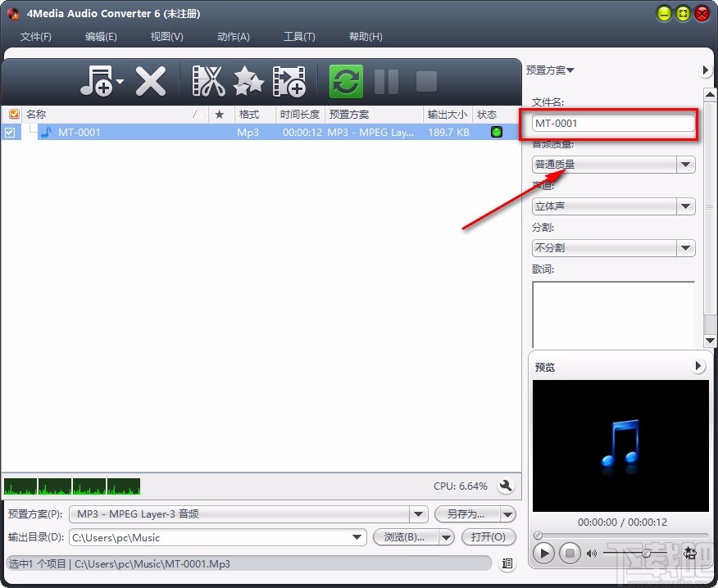718x588 pixels.
Task: Click the 浏览(B)... button
Action: tap(406, 536)
